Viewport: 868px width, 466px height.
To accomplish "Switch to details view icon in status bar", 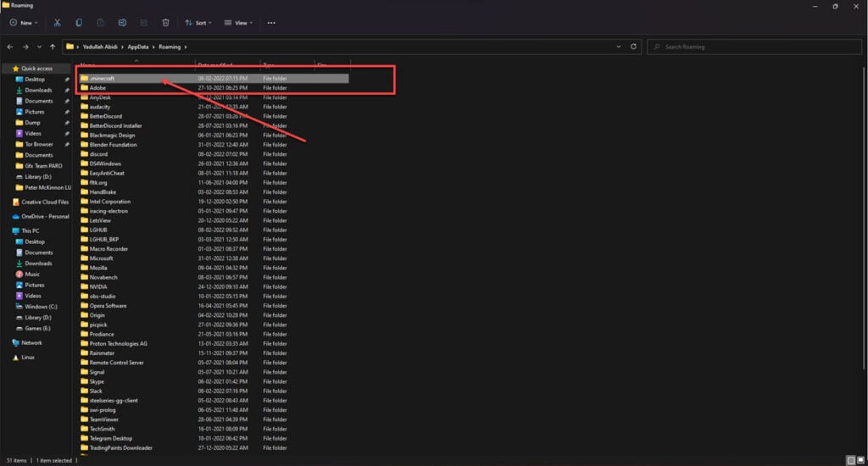I will tap(851, 460).
